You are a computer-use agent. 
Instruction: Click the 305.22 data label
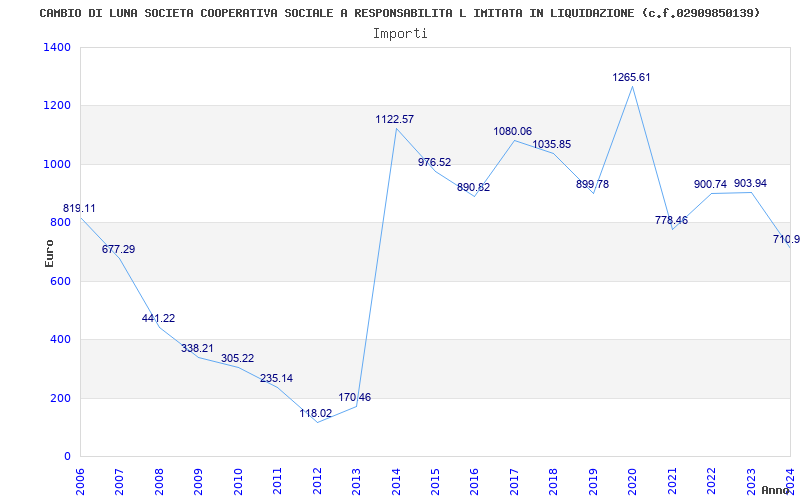click(237, 359)
